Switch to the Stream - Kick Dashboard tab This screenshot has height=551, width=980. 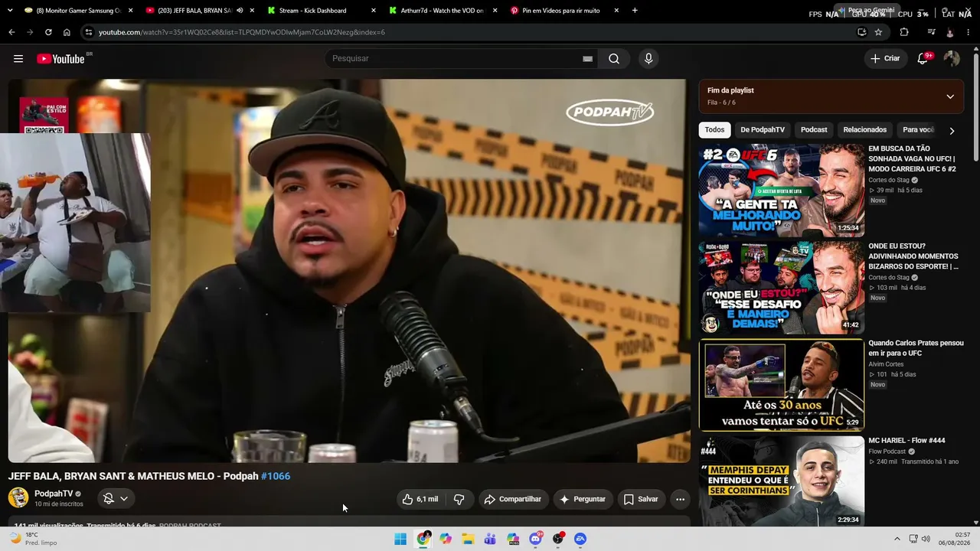click(x=321, y=11)
